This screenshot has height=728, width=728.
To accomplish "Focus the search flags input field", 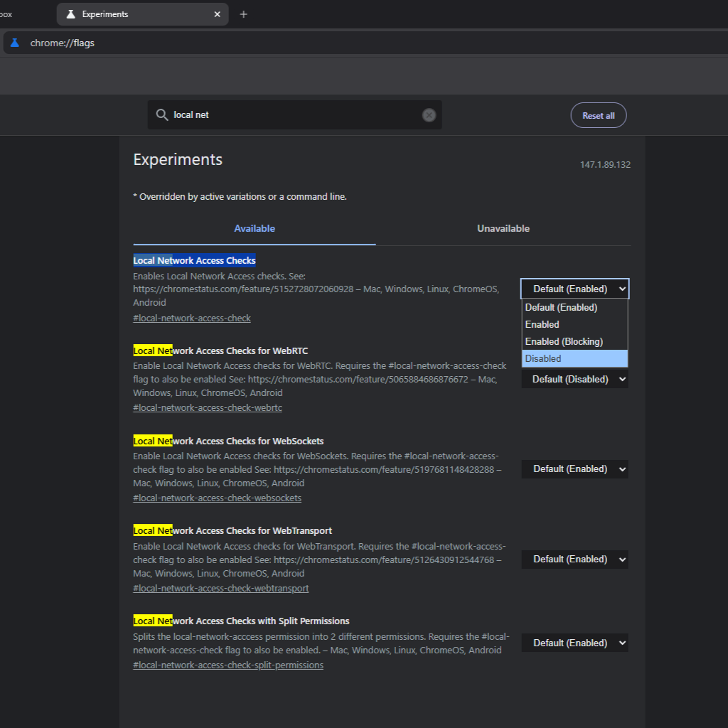I will (x=295, y=114).
